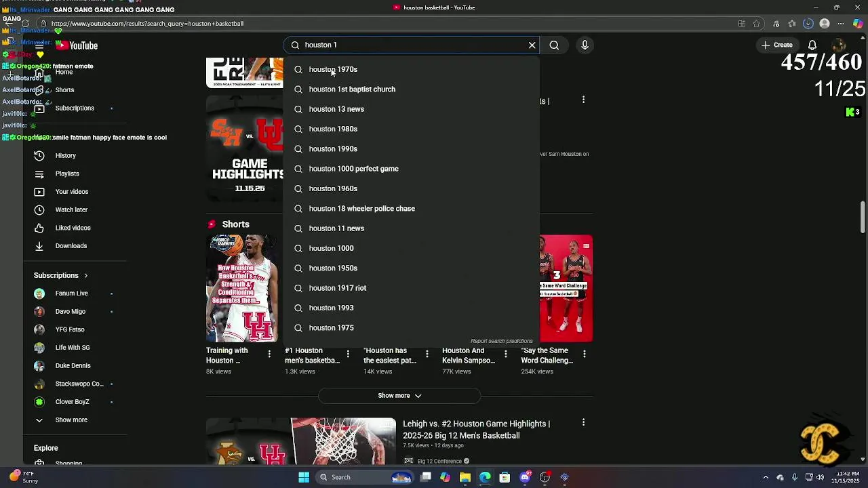Show hidden tray icons chevron
Viewport: 868px width, 488px height.
click(766, 477)
